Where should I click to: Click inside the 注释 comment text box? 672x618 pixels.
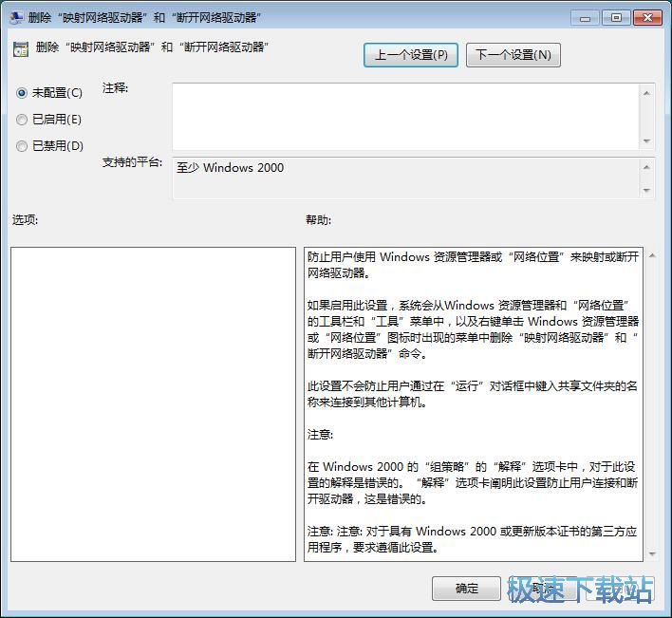click(406, 117)
